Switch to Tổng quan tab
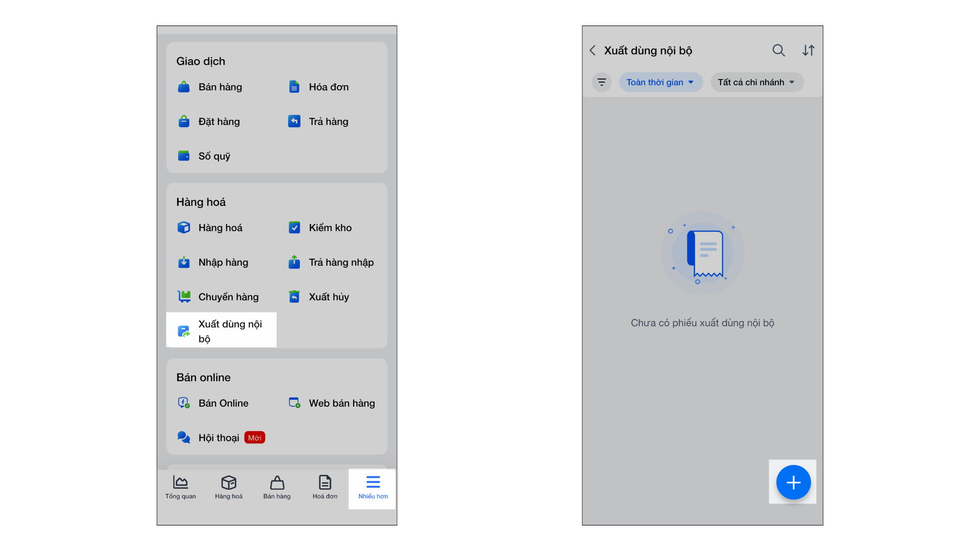The height and width of the screenshot is (551, 980). (x=181, y=488)
